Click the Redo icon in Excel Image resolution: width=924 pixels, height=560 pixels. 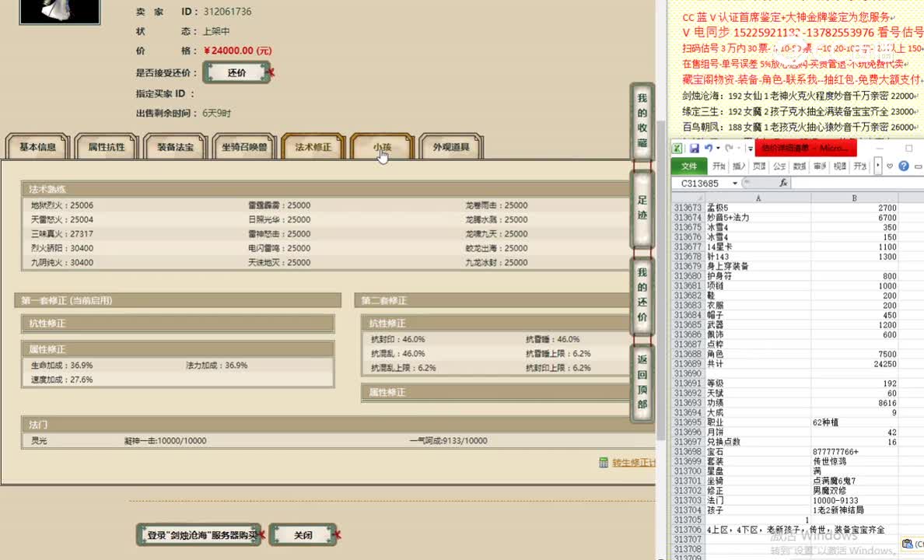click(728, 148)
